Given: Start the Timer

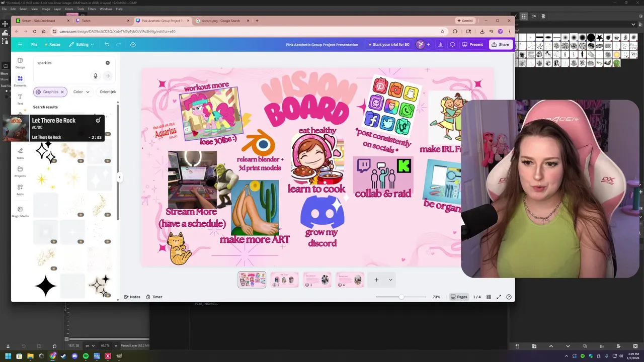Looking at the screenshot, I should coord(154,297).
